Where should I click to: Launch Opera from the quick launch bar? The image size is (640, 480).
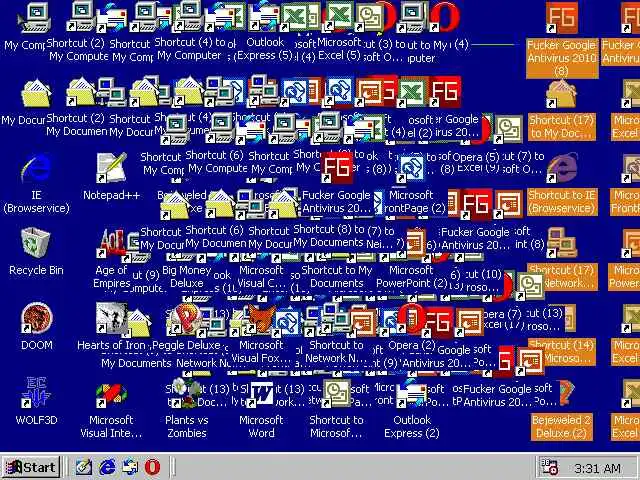pos(152,467)
